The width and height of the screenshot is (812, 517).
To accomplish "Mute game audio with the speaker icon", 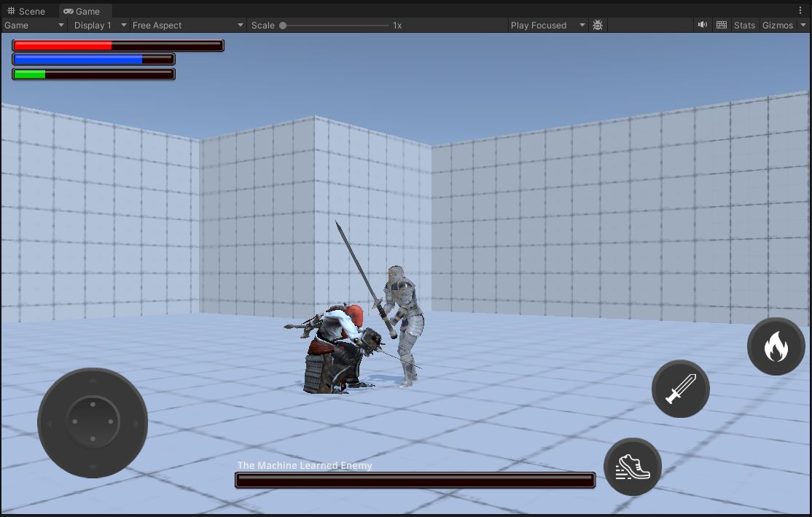I will point(702,25).
